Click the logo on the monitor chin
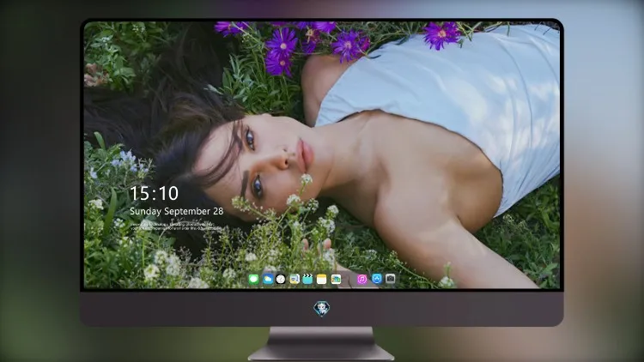 322,309
